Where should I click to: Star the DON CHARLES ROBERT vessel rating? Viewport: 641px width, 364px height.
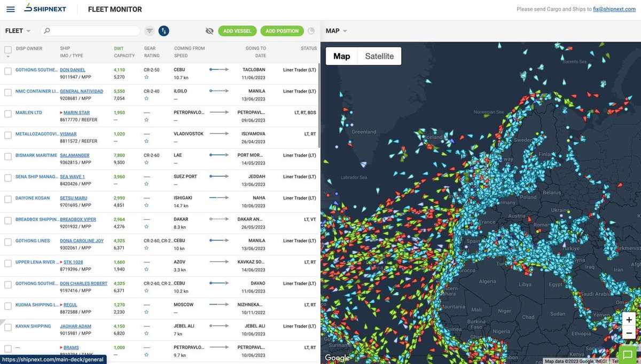coord(146,290)
